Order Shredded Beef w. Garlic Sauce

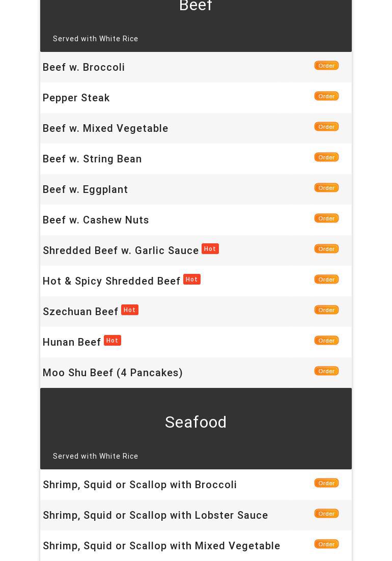tap(326, 249)
